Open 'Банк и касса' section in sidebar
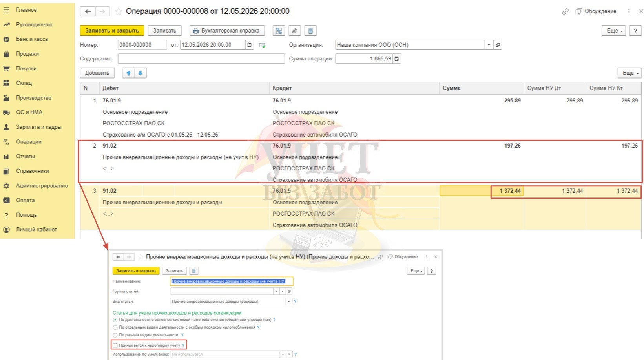 coord(32,39)
